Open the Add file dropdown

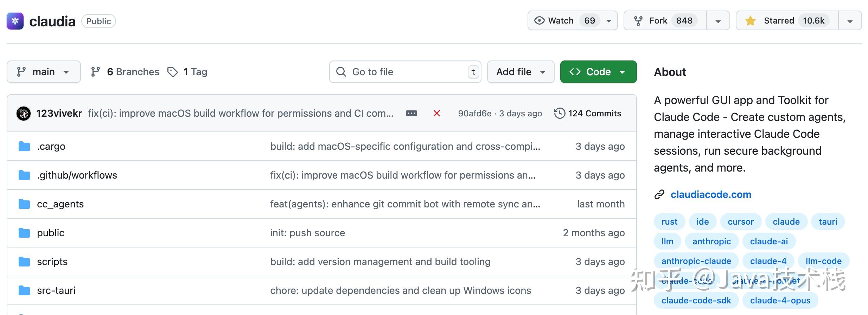pyautogui.click(x=521, y=72)
